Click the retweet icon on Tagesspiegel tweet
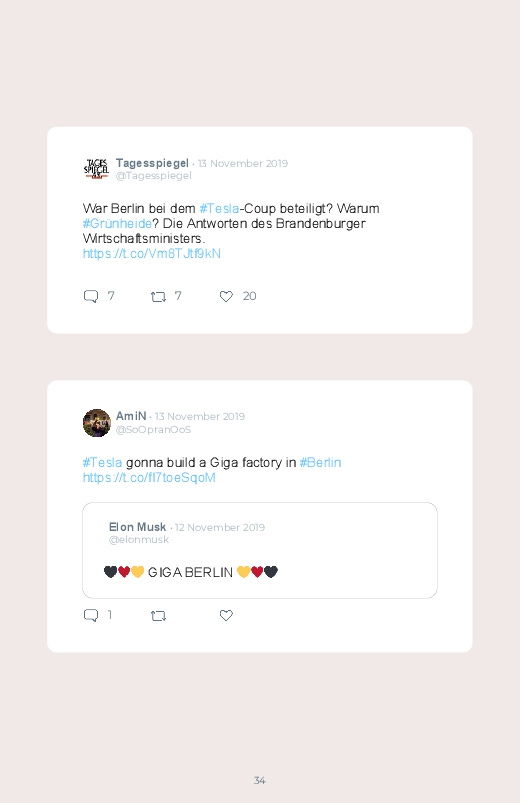 (x=158, y=297)
